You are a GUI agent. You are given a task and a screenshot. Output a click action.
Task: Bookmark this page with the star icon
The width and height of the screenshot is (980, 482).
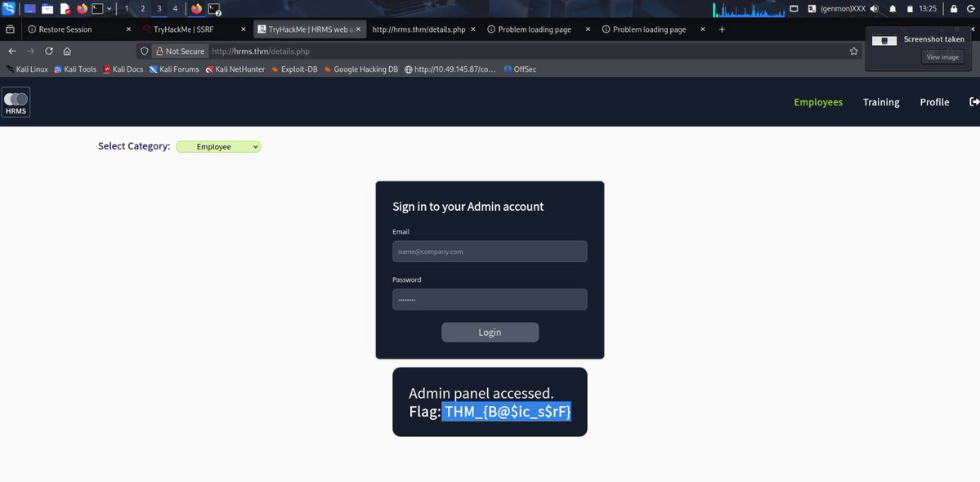854,51
